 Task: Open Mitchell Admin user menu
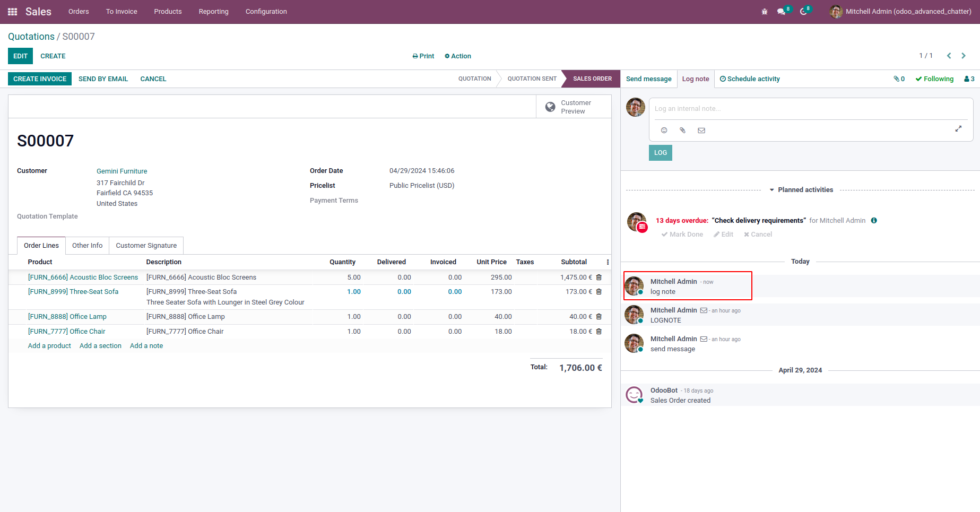[x=900, y=12]
